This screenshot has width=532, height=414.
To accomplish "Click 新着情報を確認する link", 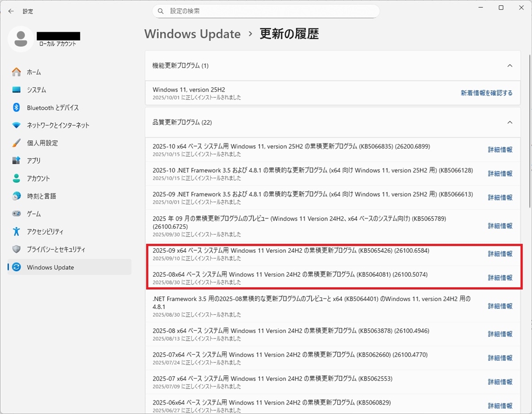I will (486, 93).
